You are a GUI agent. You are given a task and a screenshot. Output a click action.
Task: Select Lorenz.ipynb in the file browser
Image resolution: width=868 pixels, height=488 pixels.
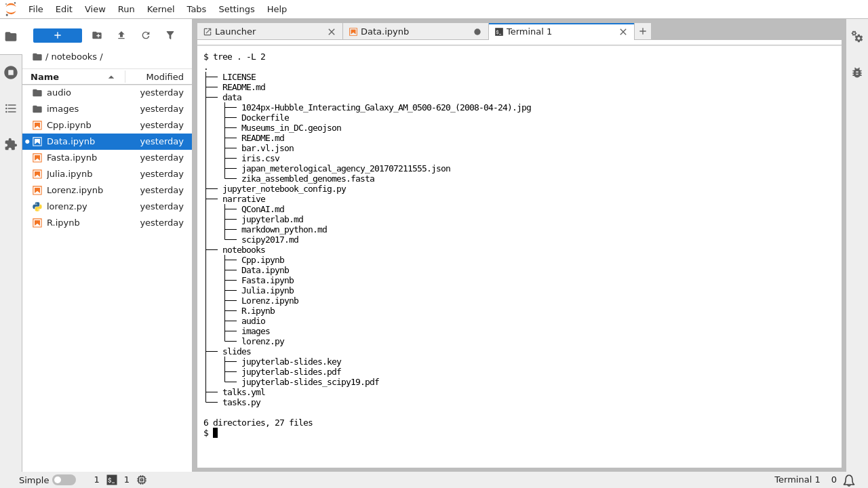click(x=75, y=190)
